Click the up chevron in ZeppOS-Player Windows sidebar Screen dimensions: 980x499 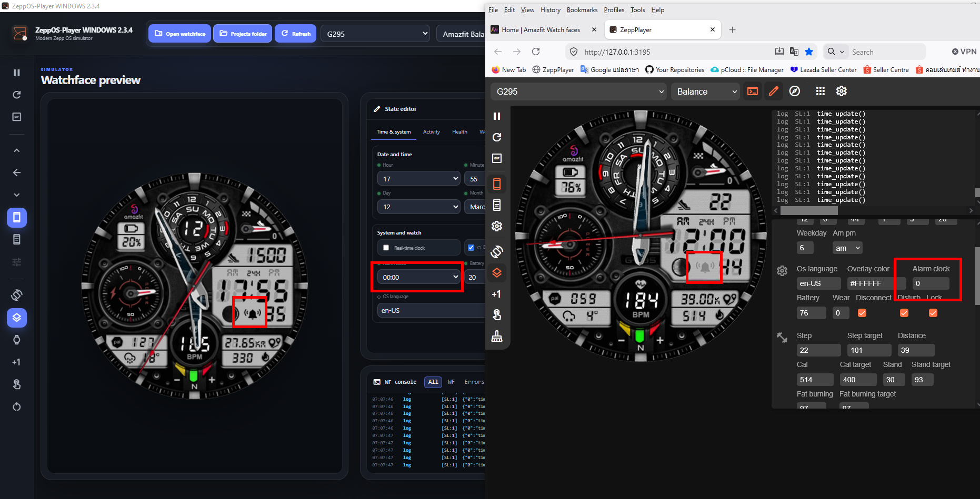pos(17,150)
